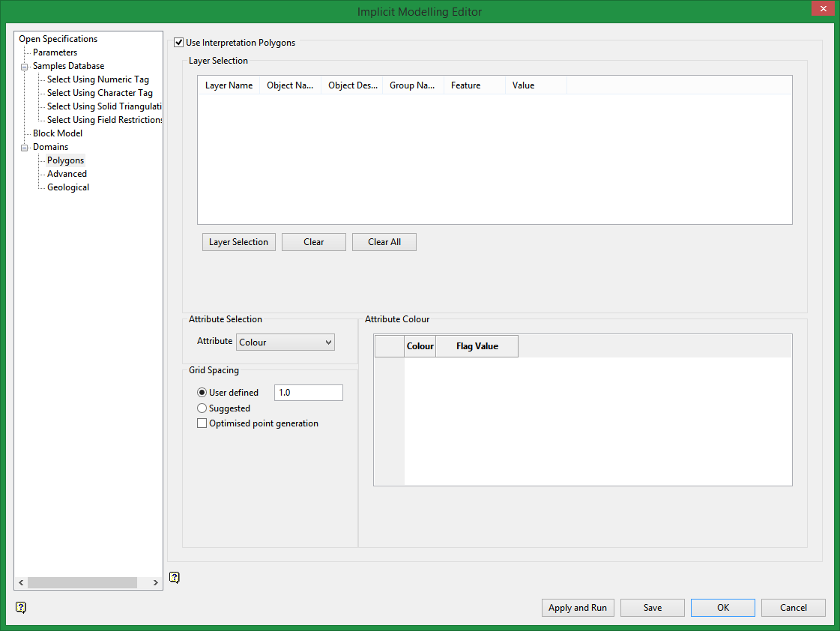
Task: Click the Object Na... column header
Action: coord(290,85)
